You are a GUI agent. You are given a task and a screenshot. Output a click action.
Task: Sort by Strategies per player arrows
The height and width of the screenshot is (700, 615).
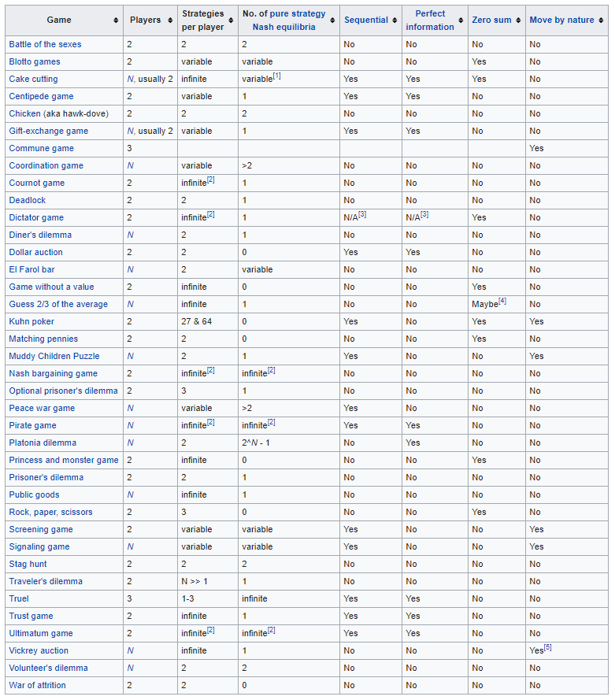pyautogui.click(x=231, y=20)
